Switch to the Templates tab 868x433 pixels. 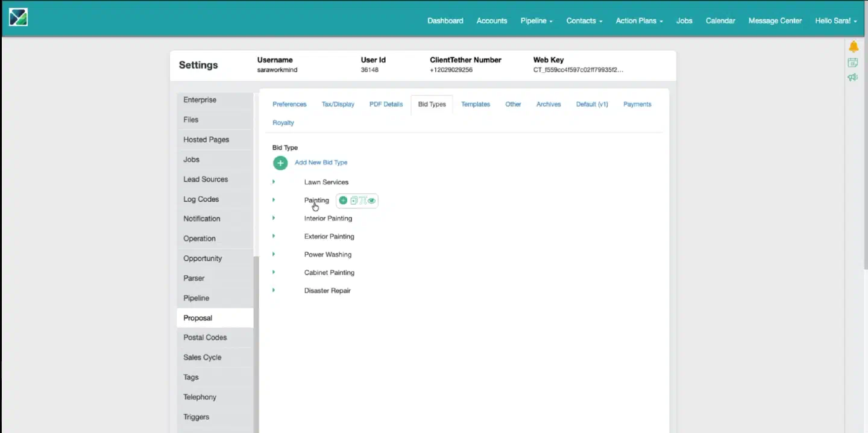tap(476, 104)
